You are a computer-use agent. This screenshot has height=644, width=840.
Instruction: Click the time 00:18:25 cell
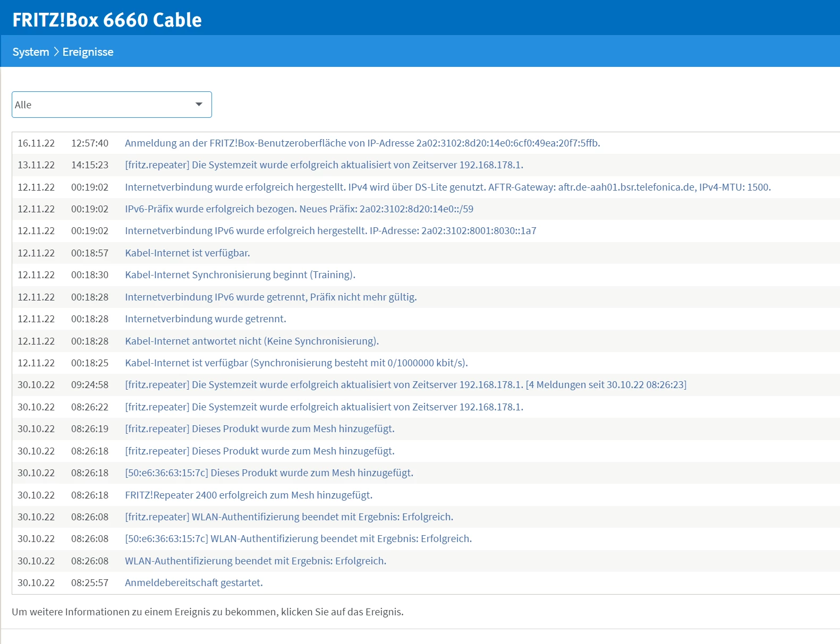click(x=90, y=363)
